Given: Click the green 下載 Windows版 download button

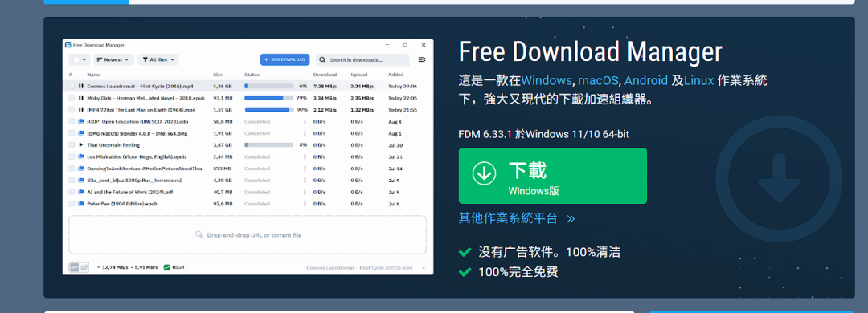Looking at the screenshot, I should coord(552,175).
